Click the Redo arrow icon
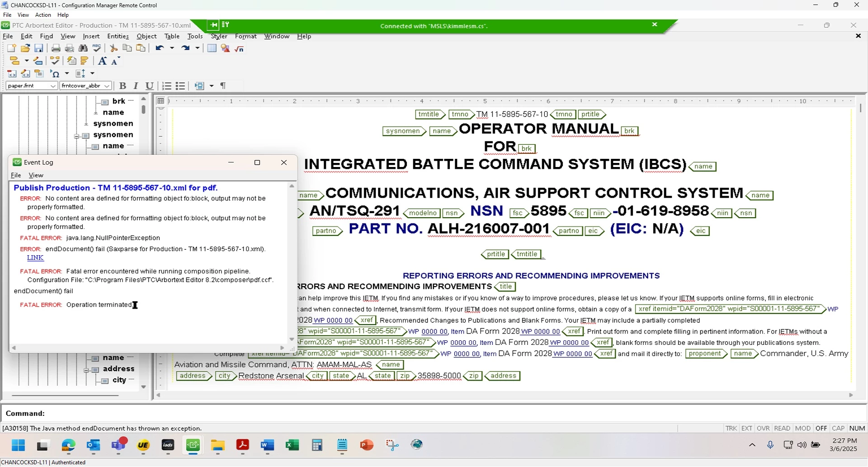 click(185, 48)
